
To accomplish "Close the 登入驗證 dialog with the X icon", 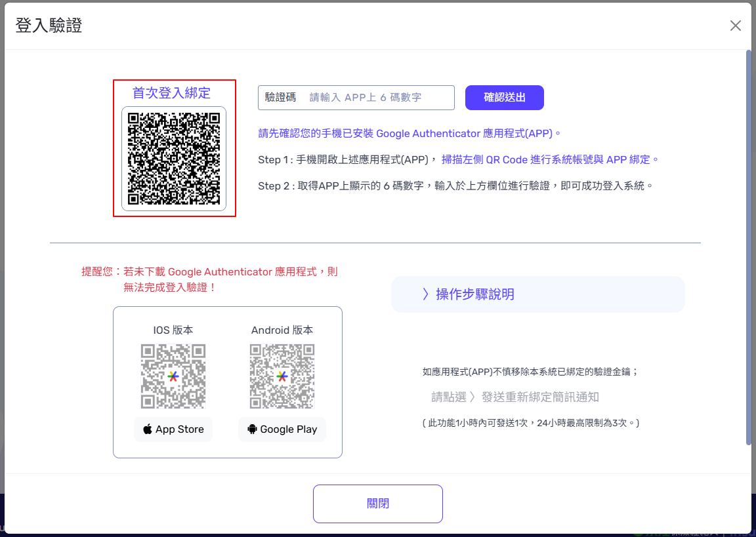I will (736, 26).
